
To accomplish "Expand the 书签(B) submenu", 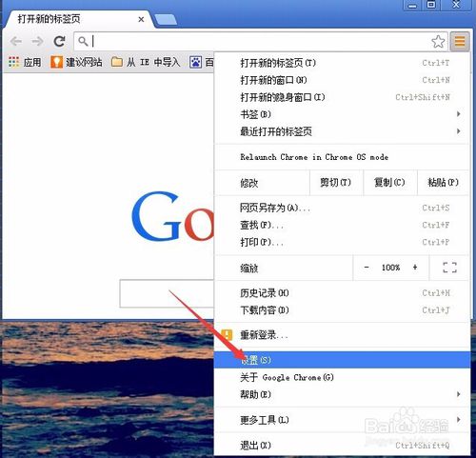I will point(342,114).
